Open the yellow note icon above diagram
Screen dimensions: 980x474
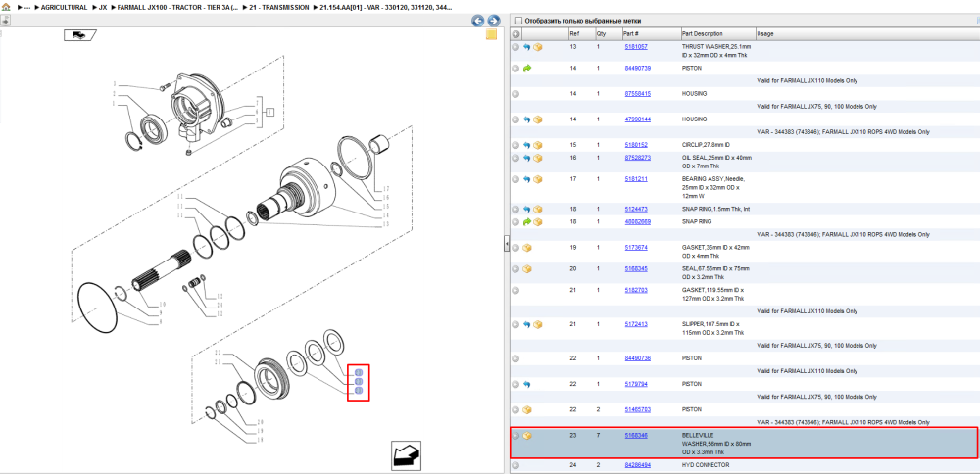coord(491,34)
